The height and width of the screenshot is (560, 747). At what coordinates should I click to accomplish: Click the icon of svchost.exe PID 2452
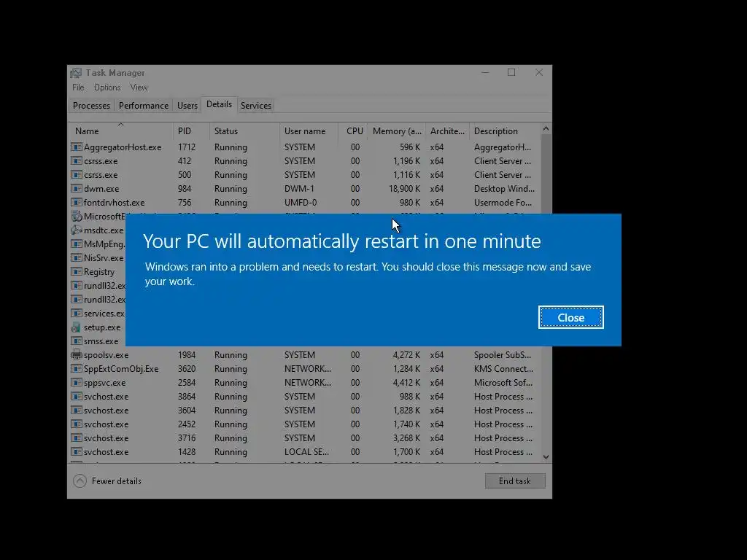pyautogui.click(x=76, y=424)
